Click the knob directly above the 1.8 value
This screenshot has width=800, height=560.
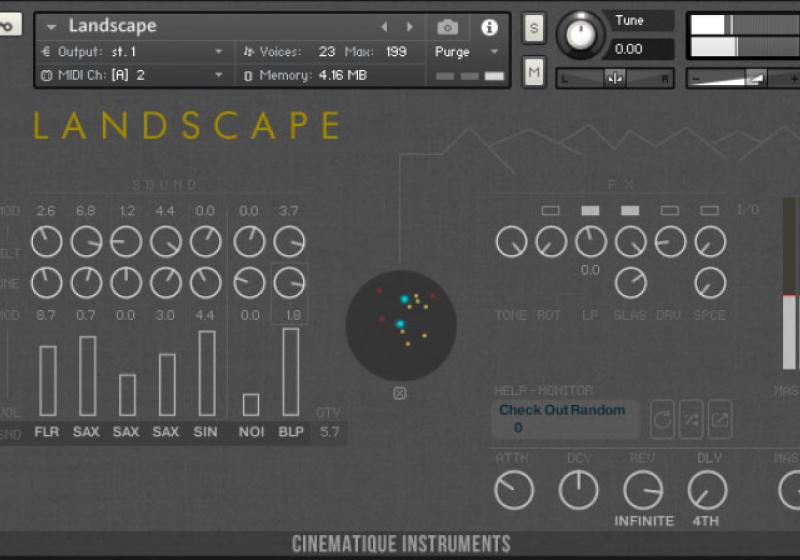(x=289, y=283)
